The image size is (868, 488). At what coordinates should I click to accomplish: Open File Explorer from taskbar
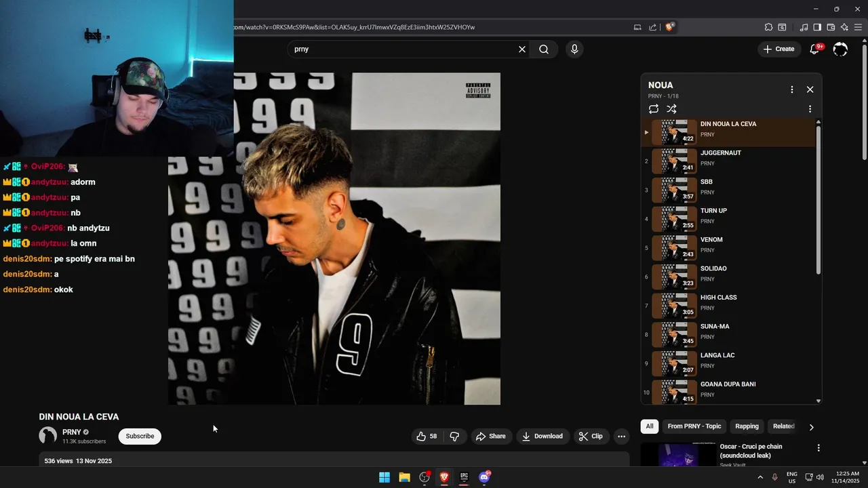404,477
